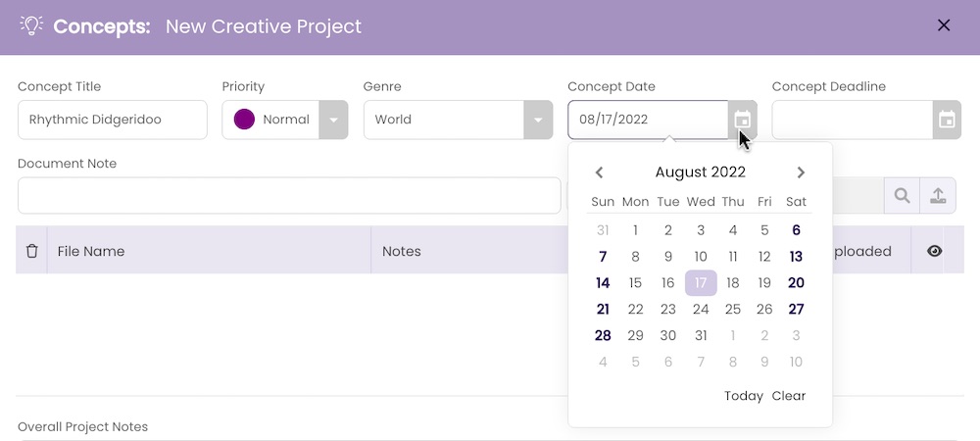Screen dimensions: 980x441
Task: Select the highlighted August 17 date
Action: (x=701, y=283)
